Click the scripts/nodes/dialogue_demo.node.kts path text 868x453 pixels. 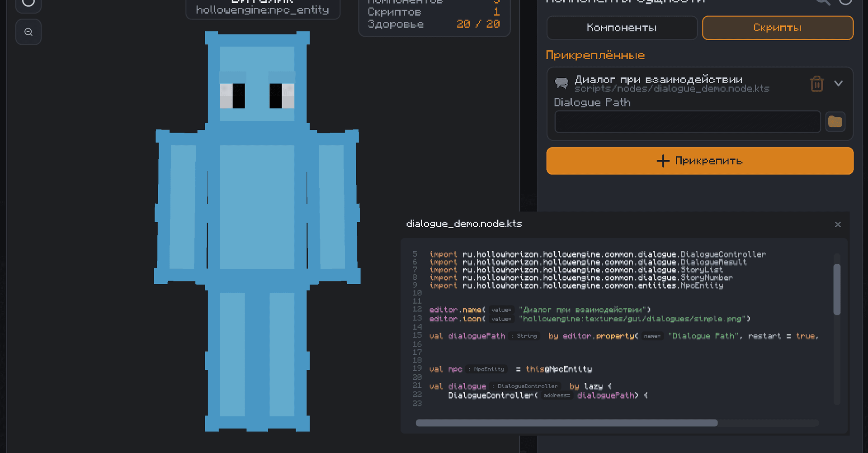click(x=672, y=89)
